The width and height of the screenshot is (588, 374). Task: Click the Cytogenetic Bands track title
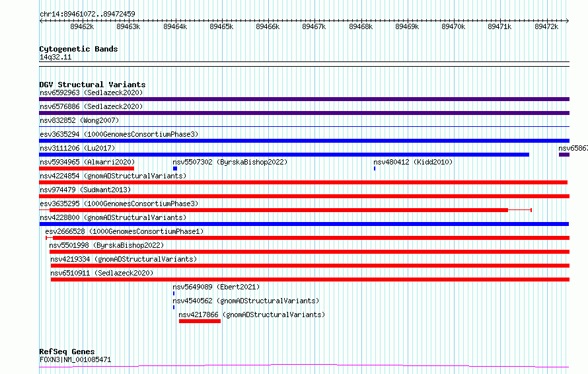(x=79, y=49)
